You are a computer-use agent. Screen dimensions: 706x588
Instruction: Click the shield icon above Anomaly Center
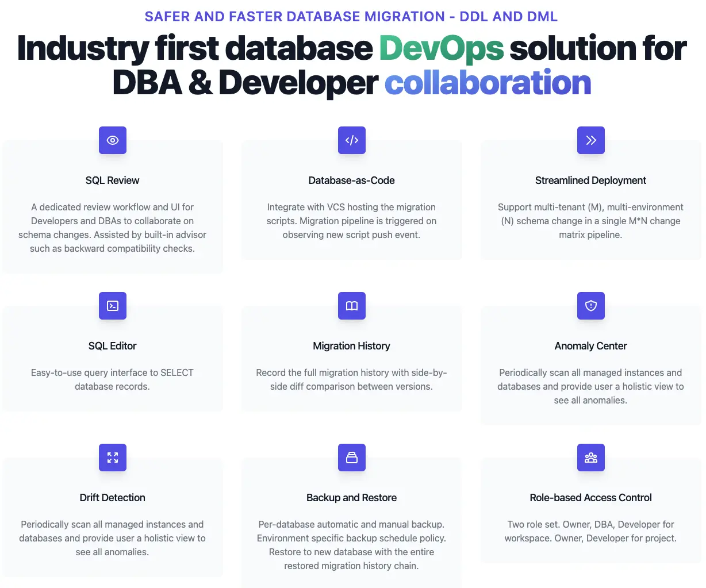pos(591,306)
